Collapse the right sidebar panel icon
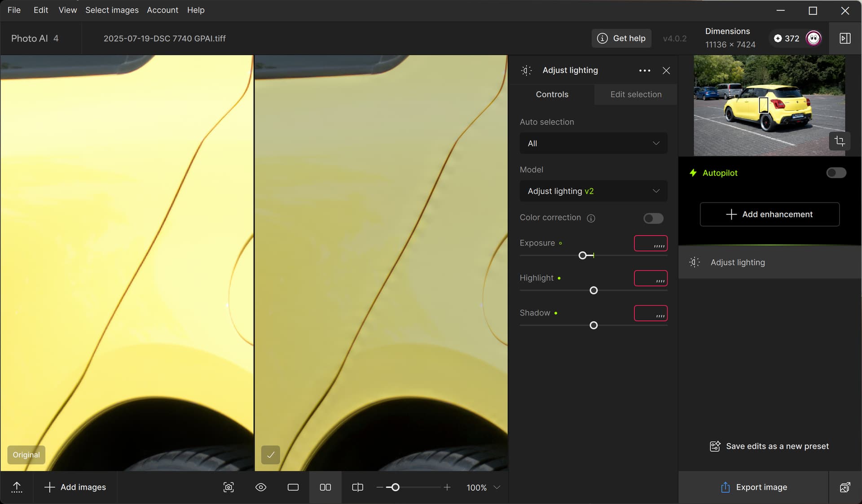862x504 pixels. [x=845, y=38]
